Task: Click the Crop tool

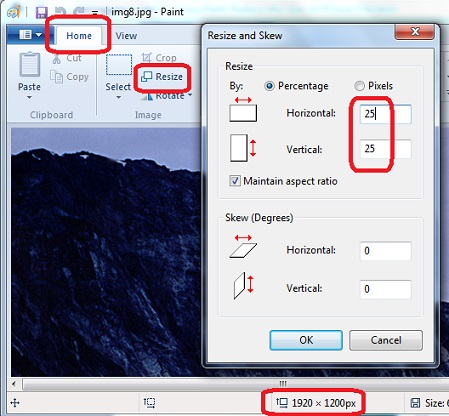Action: pyautogui.click(x=159, y=58)
